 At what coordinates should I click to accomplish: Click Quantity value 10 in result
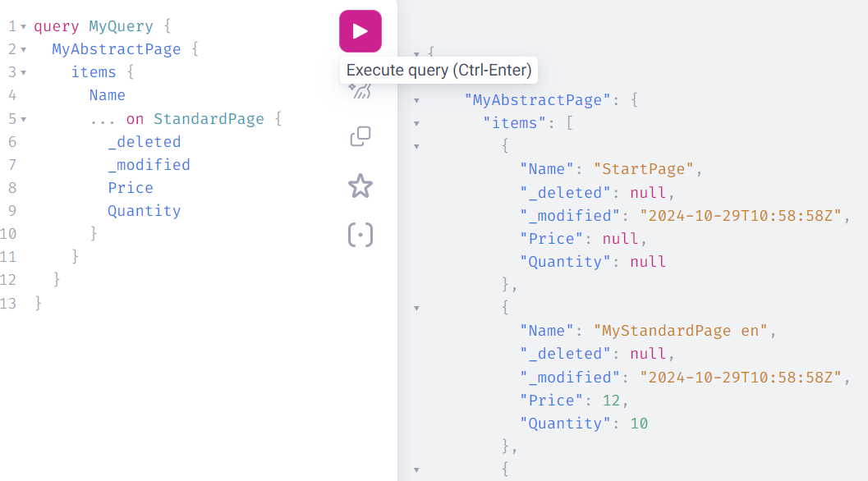pyautogui.click(x=639, y=424)
